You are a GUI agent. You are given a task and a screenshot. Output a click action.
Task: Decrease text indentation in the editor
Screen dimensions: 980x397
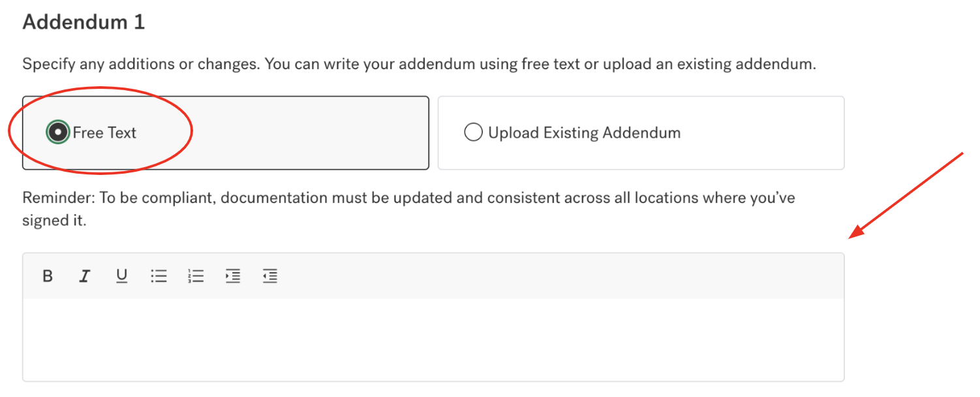(x=270, y=276)
